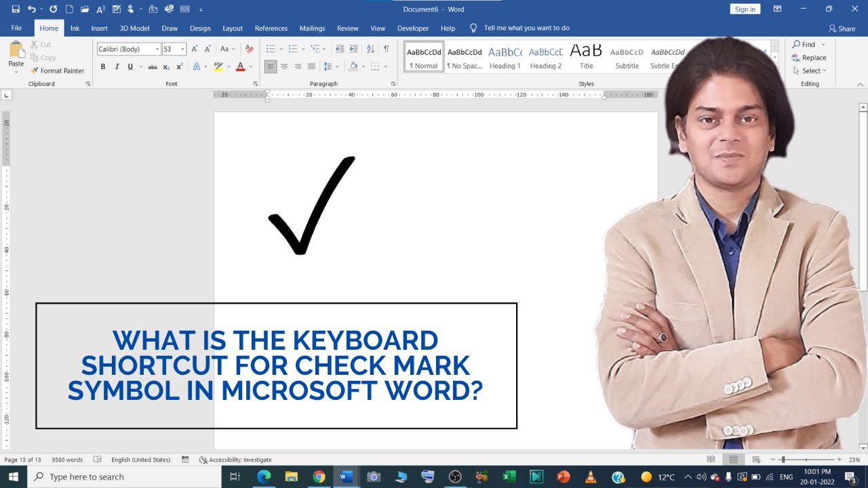This screenshot has width=868, height=488.
Task: Apply the Title style
Action: (587, 56)
